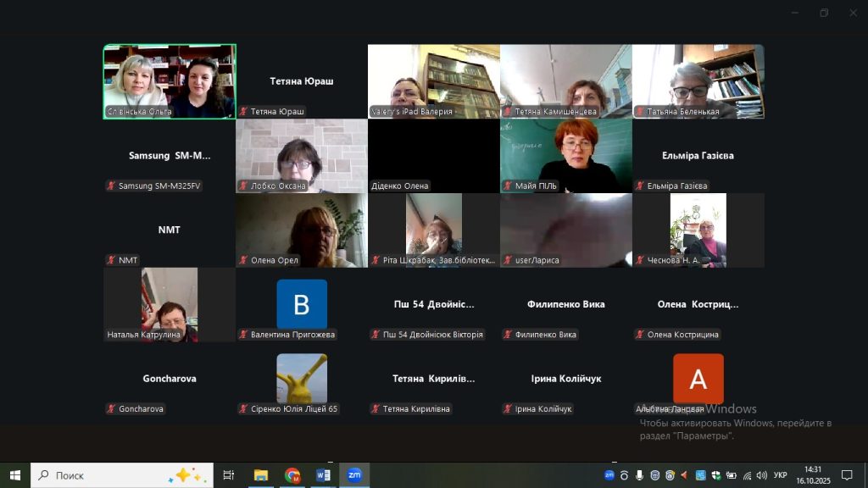Open the Windows Start menu
Image resolution: width=868 pixels, height=488 pixels.
[x=14, y=475]
